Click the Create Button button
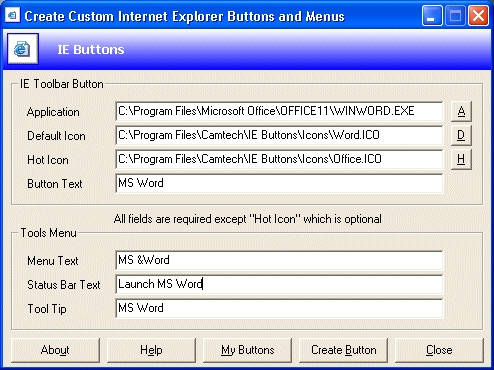494x370 pixels. [x=343, y=350]
